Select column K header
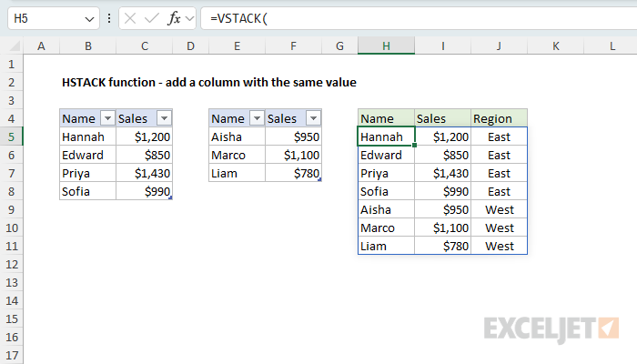The image size is (637, 364). (x=555, y=45)
